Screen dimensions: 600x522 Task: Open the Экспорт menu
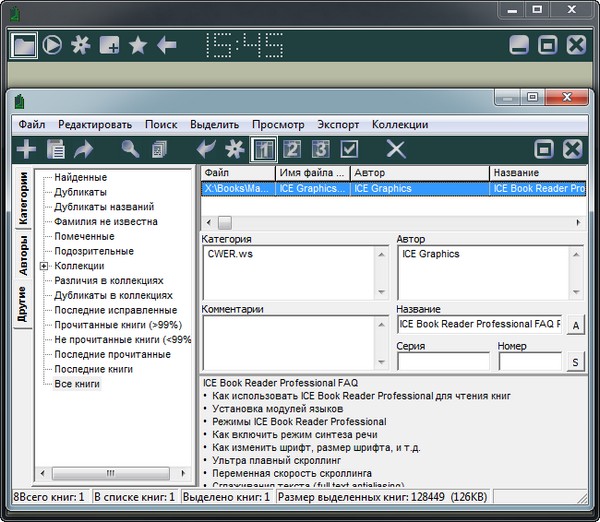[x=338, y=125]
